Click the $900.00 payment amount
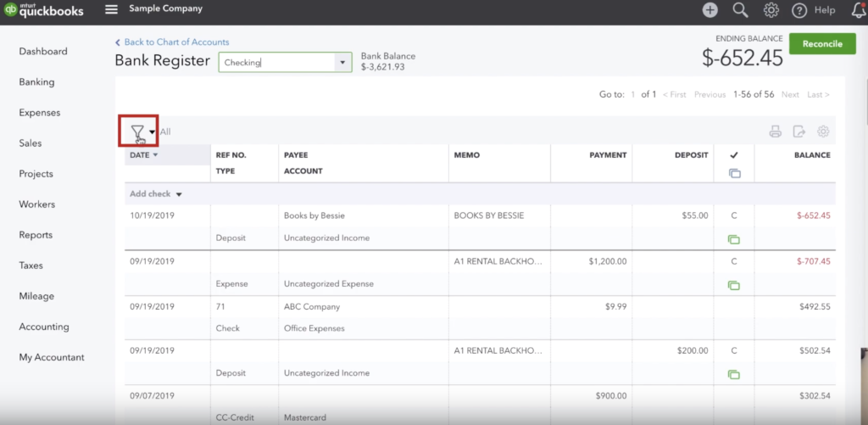Image resolution: width=868 pixels, height=425 pixels. (611, 395)
